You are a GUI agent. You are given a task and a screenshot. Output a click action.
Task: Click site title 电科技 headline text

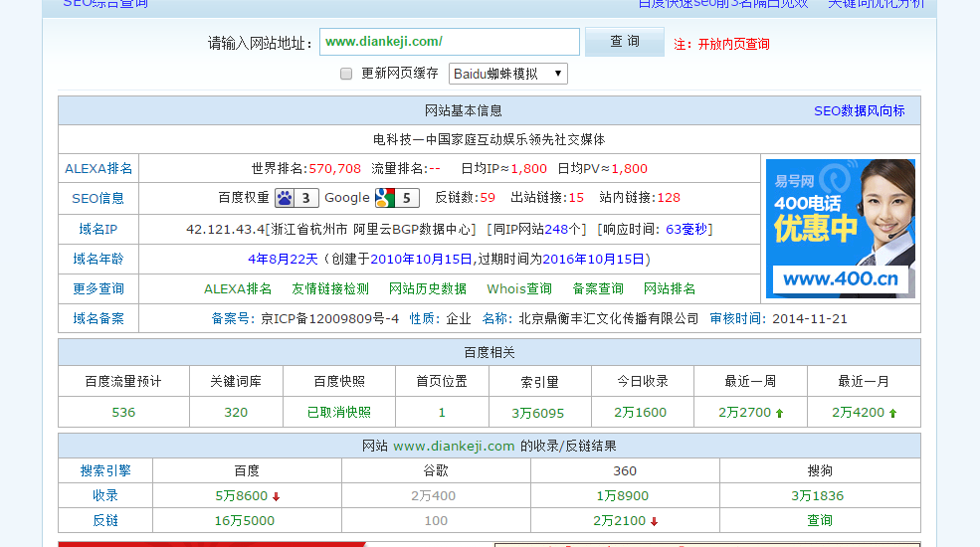click(490, 140)
